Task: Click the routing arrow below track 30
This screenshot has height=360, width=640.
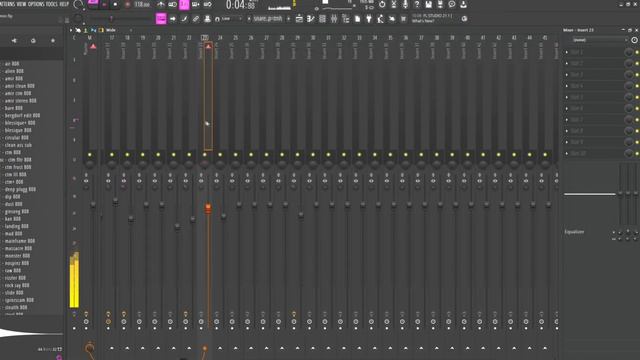Action: [x=313, y=348]
